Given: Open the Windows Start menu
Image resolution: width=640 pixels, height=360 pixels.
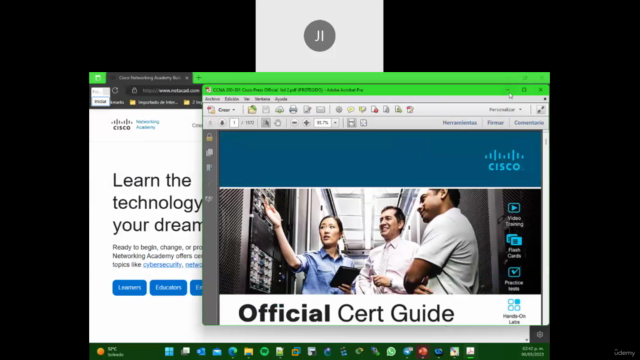Looking at the screenshot, I should (169, 351).
